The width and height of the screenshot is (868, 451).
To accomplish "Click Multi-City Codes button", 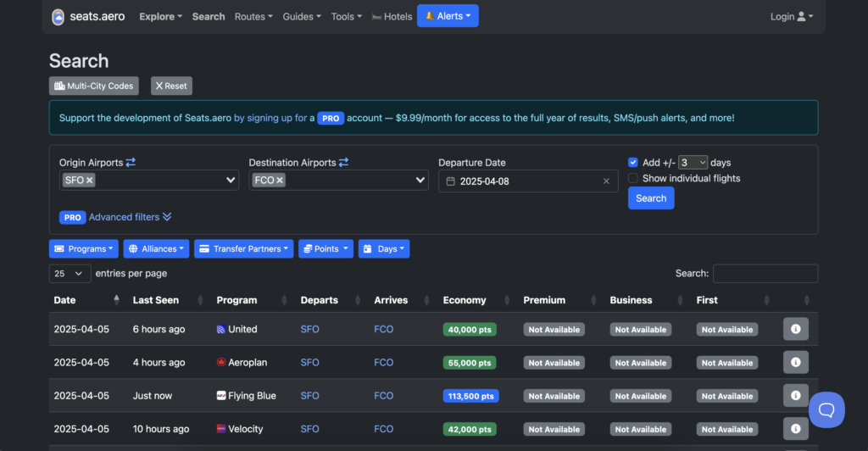I will click(93, 86).
